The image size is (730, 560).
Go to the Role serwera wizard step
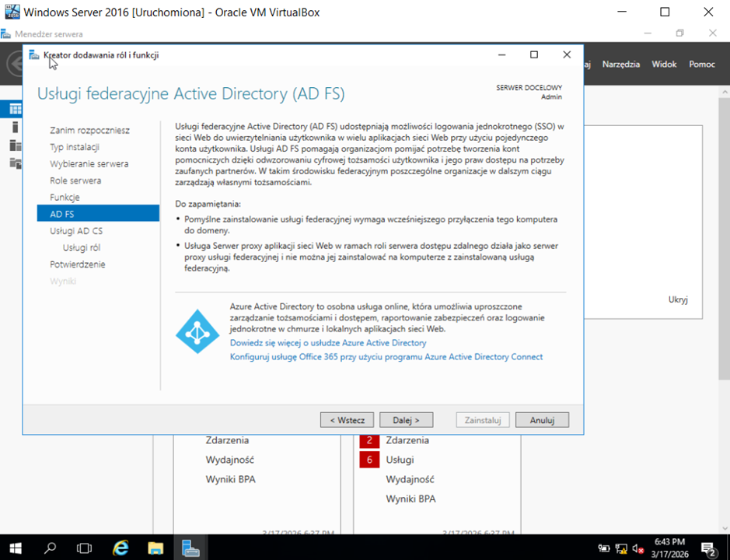(x=75, y=180)
